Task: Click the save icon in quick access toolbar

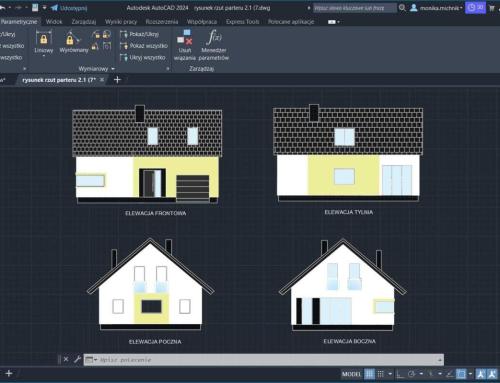Action: point(35,8)
